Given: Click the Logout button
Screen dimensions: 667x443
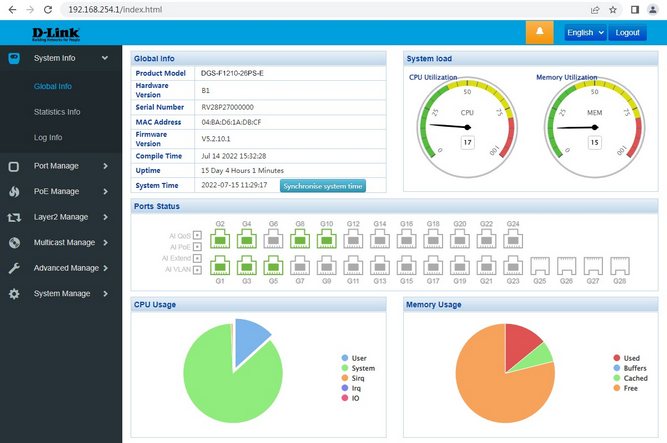Looking at the screenshot, I should pyautogui.click(x=627, y=32).
